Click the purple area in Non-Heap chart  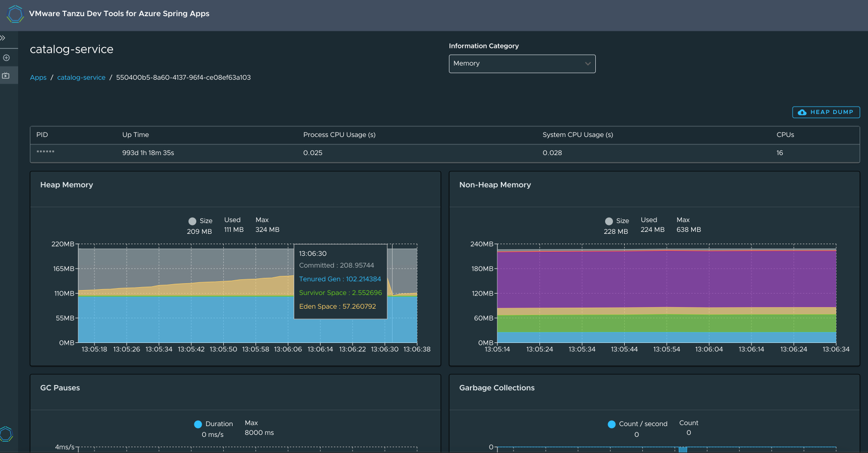pos(666,279)
